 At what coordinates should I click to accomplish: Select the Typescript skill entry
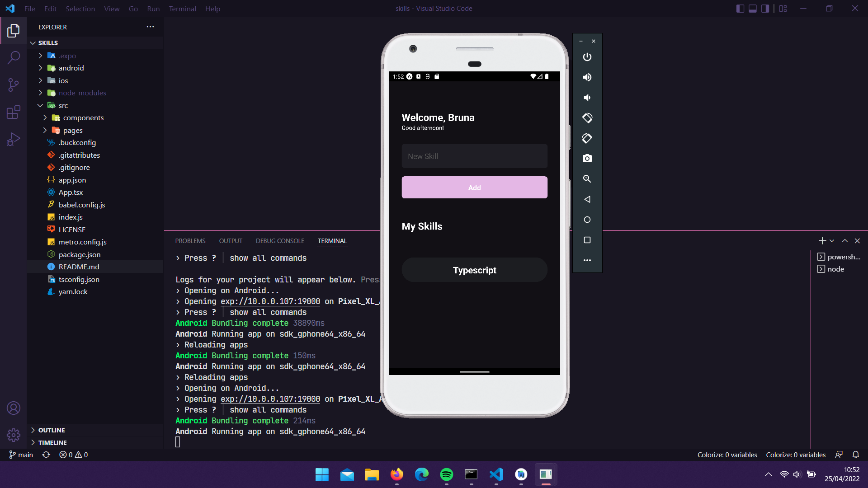474,270
